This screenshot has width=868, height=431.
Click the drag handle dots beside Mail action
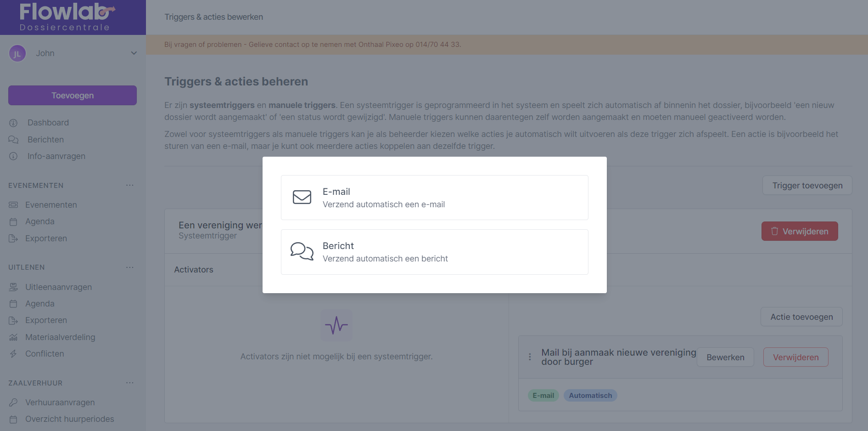pos(530,357)
